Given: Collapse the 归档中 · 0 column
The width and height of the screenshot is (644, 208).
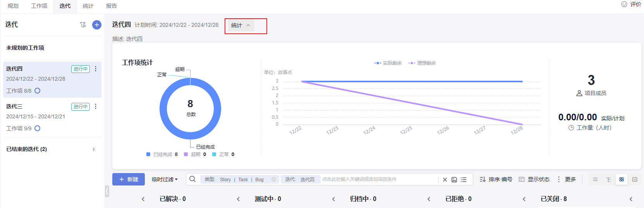Looking at the screenshot, I should pos(429,199).
